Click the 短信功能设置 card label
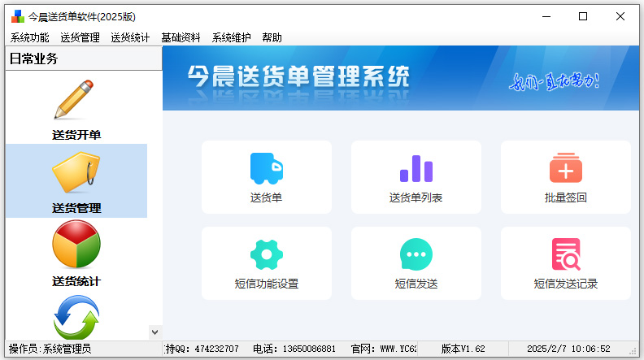This screenshot has height=360, width=644. pyautogui.click(x=267, y=284)
